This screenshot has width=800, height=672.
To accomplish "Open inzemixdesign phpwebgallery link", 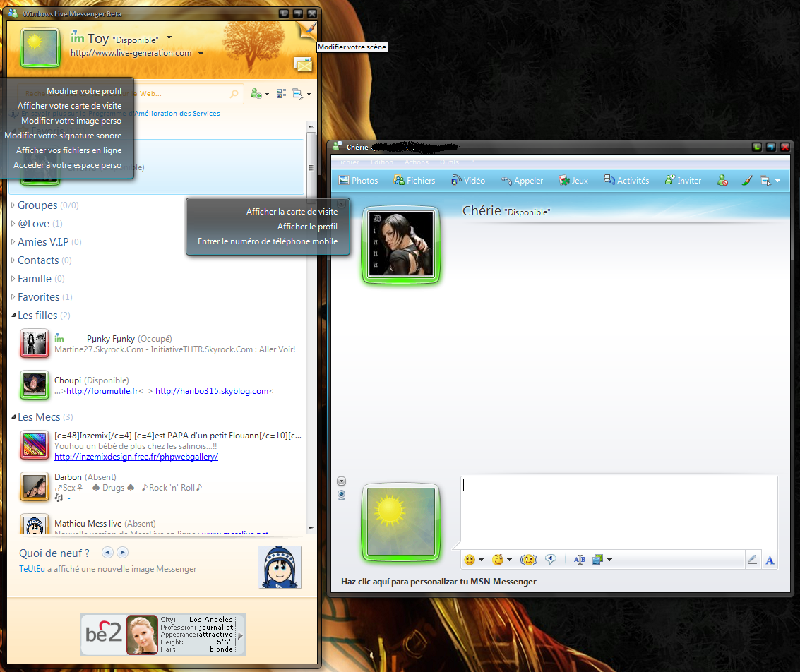I will pyautogui.click(x=136, y=457).
